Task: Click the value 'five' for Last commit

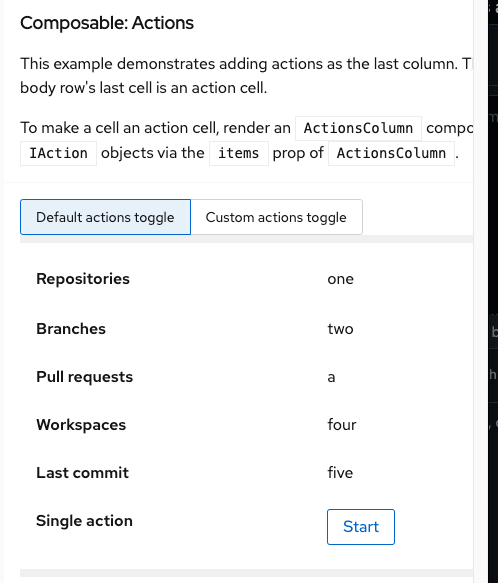Action: (340, 473)
